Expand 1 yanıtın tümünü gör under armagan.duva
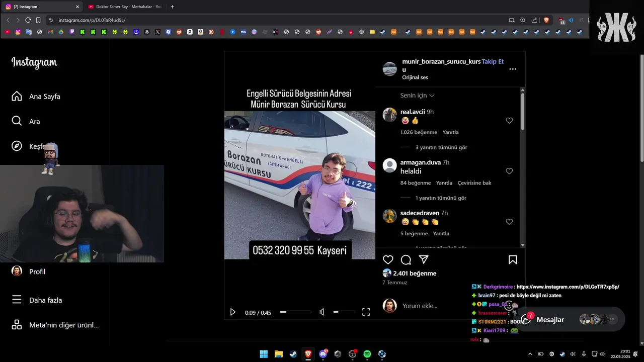Screen dimensions: 644x362 click(441, 198)
